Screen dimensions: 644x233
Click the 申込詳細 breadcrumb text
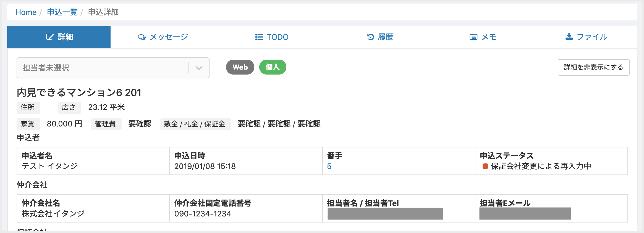coord(103,12)
